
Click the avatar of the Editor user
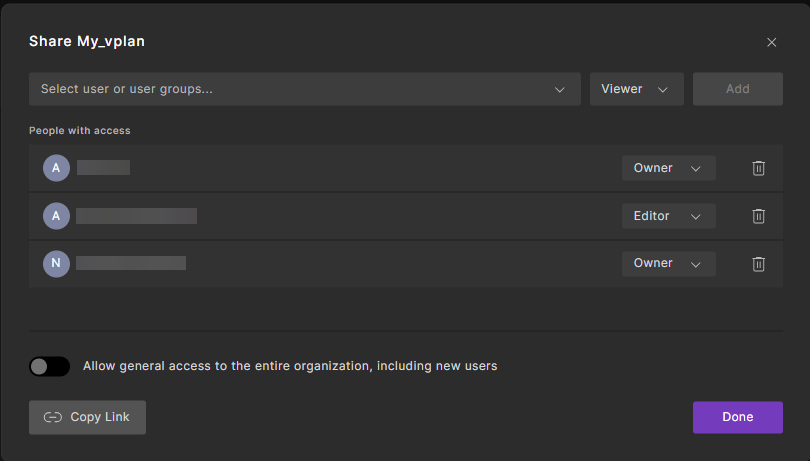56,216
